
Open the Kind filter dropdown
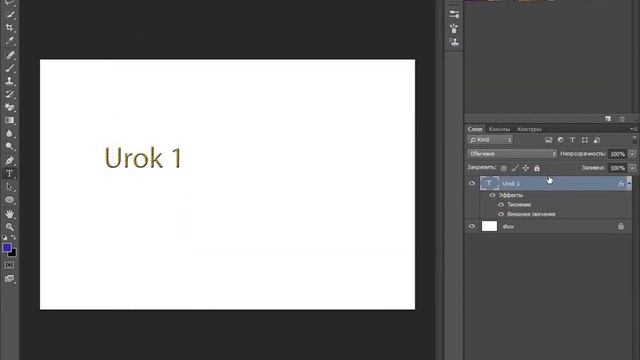490,140
